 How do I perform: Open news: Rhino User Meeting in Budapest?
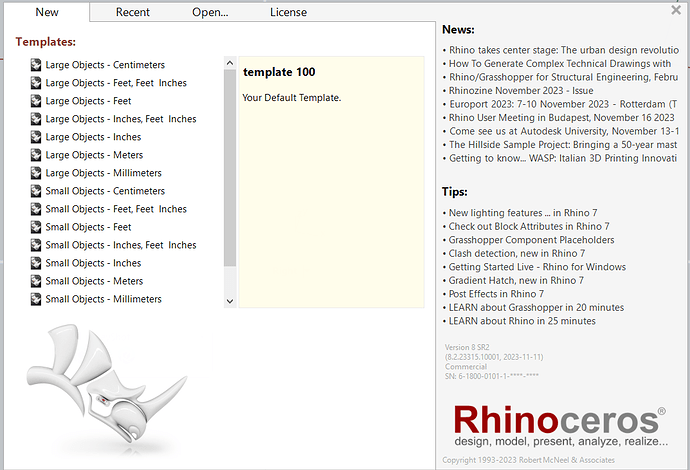562,118
